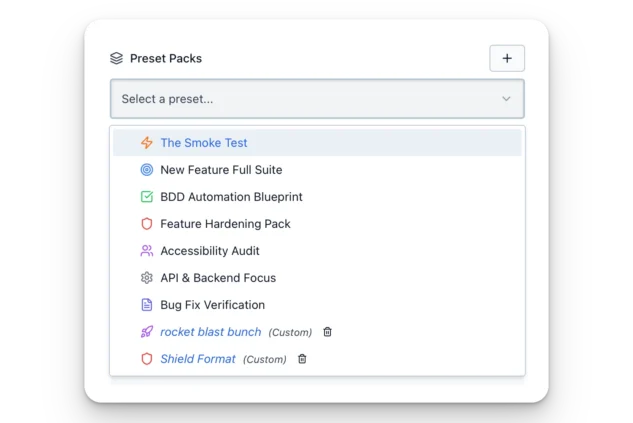The width and height of the screenshot is (633, 423).
Task: Click the rocket icon for rocket blast bunch
Action: [147, 332]
